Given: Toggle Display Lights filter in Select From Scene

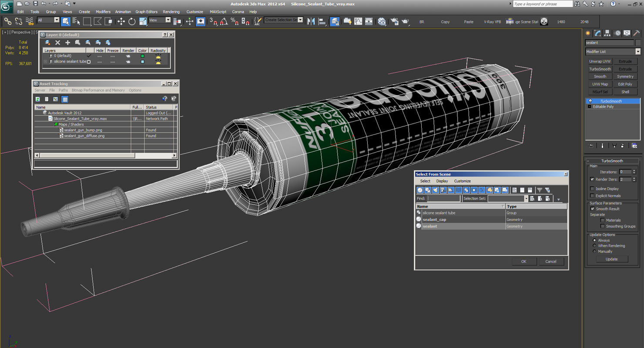Looking at the screenshot, I should (435, 190).
